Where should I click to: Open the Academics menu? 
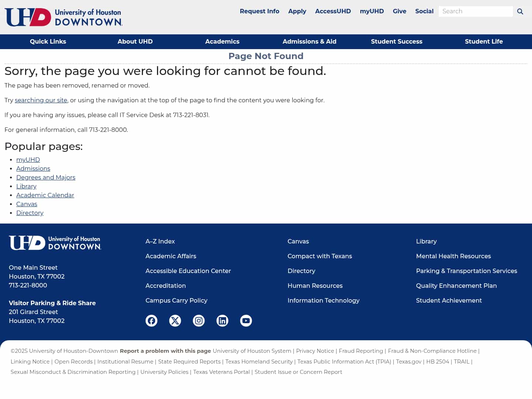222,42
